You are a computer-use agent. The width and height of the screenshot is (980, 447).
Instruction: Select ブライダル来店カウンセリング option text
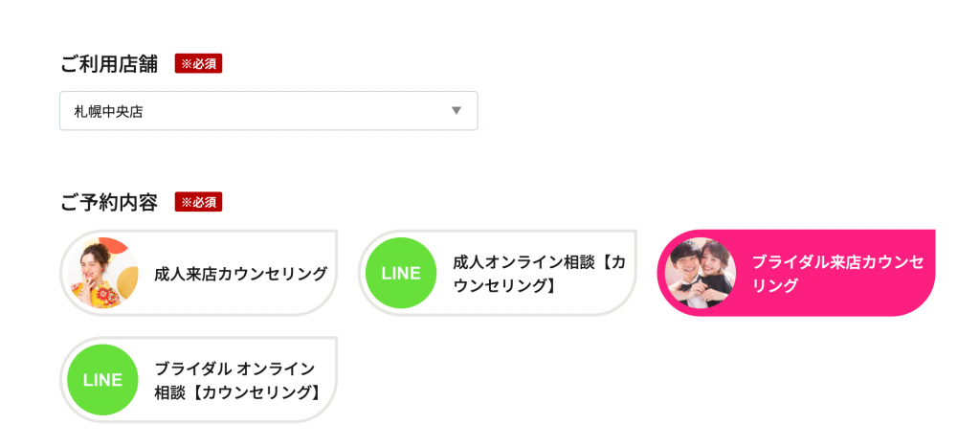tap(837, 273)
